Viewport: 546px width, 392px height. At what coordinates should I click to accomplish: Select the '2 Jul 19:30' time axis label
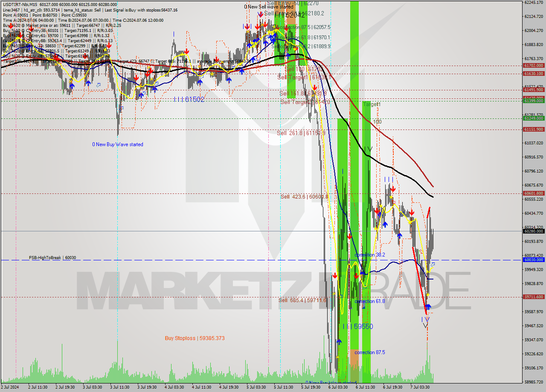tap(65, 387)
